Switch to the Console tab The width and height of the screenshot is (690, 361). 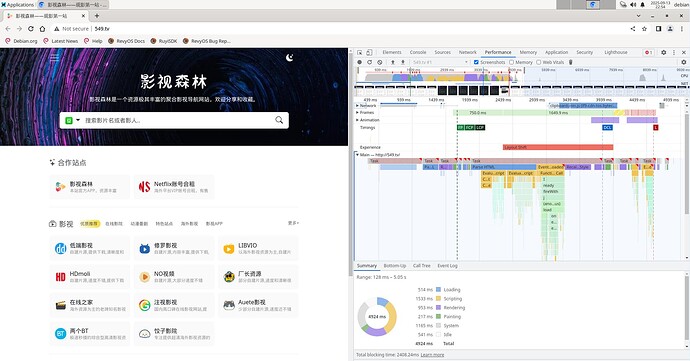coord(418,52)
